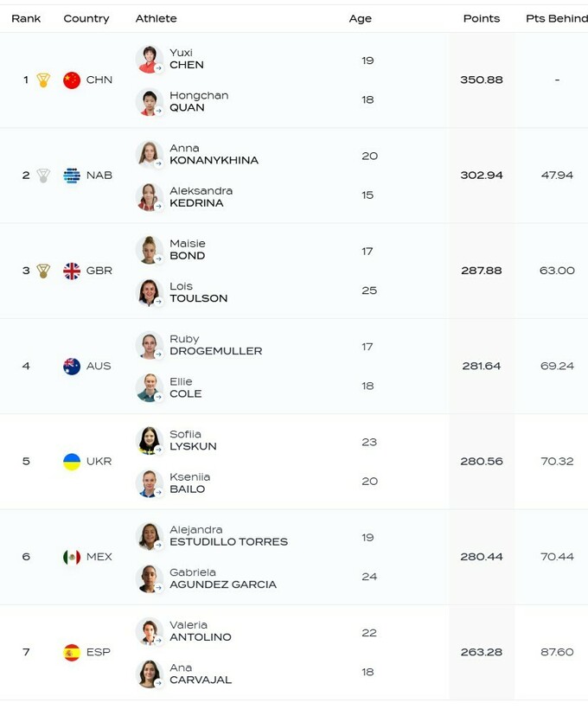Click the bronze medal icon for rank 3
Image resolution: width=588 pixels, height=709 pixels.
tap(43, 271)
